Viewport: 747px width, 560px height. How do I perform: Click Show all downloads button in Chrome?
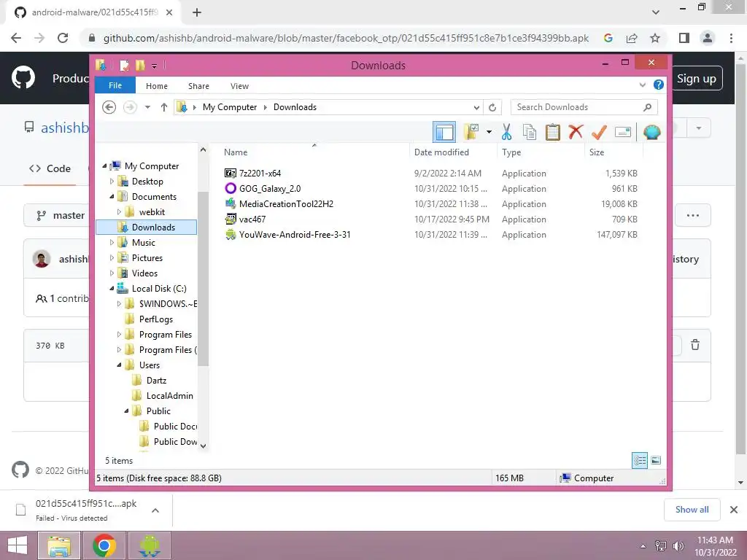pyautogui.click(x=692, y=510)
